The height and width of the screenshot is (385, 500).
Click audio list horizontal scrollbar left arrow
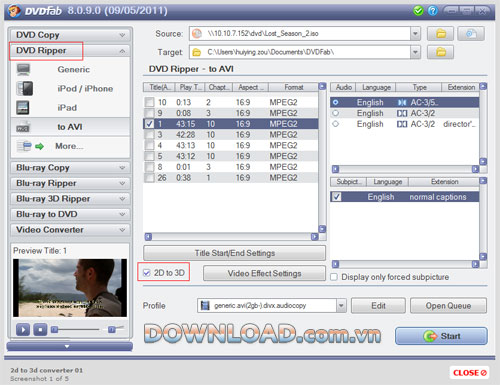tap(335, 169)
